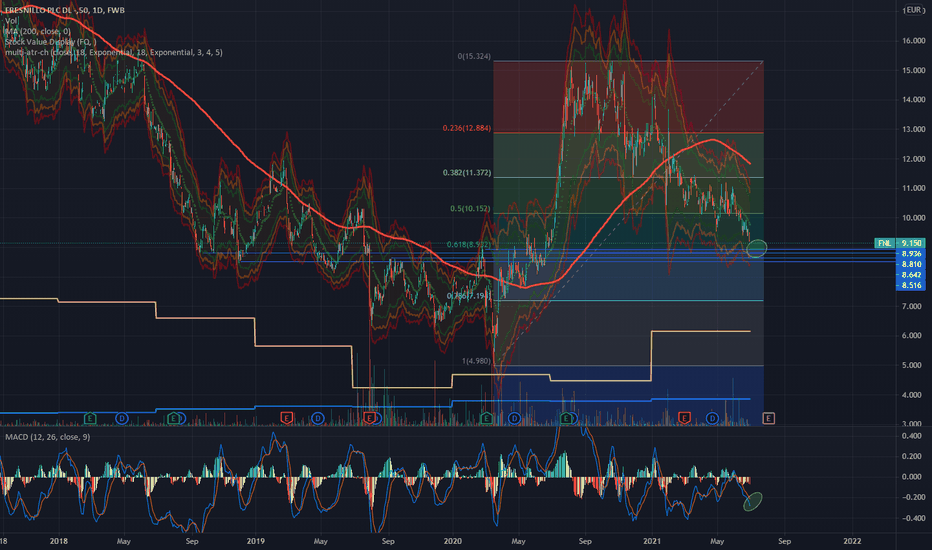Click the red earnings marker from early 2021
The image size is (932, 550).
684,419
